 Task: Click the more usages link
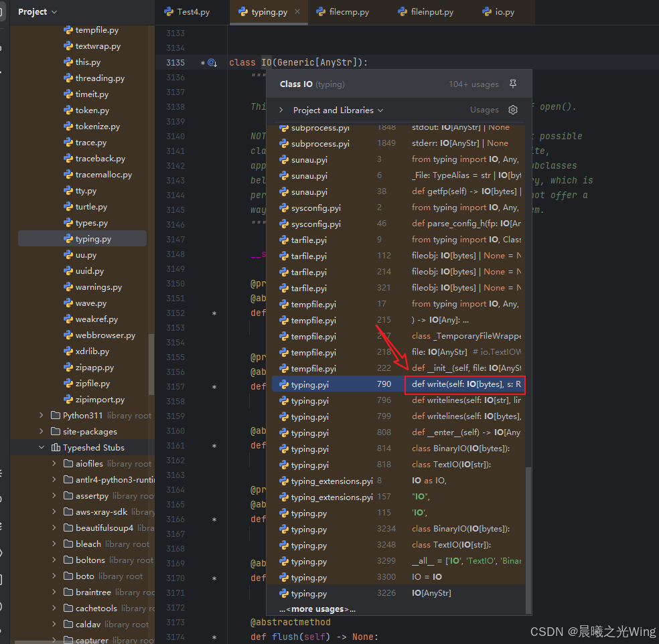click(317, 609)
